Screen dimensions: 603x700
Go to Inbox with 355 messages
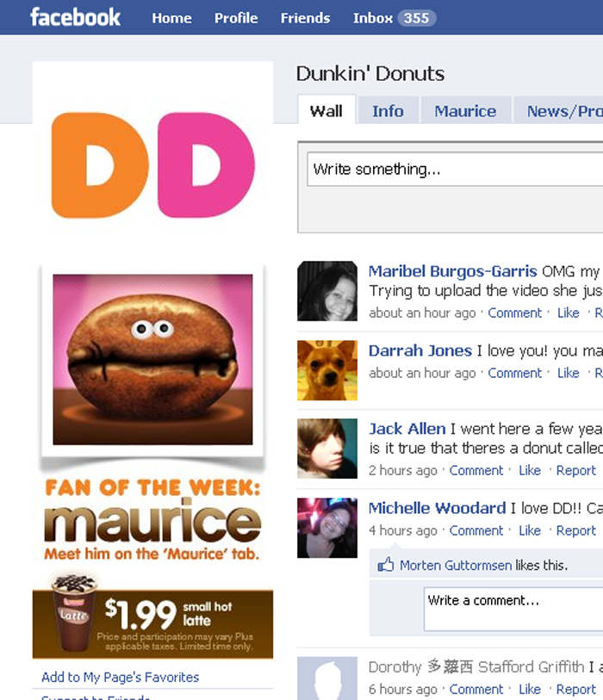click(x=395, y=18)
